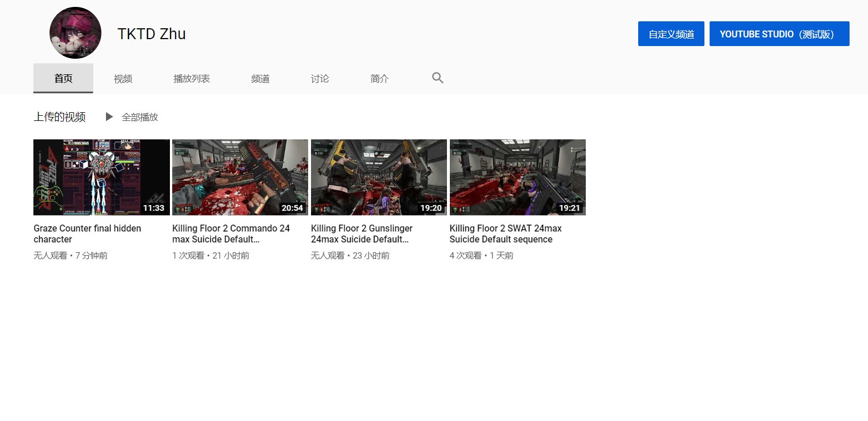Click the 全部播放 link
Viewport: 868px width, 421px height.
click(140, 117)
